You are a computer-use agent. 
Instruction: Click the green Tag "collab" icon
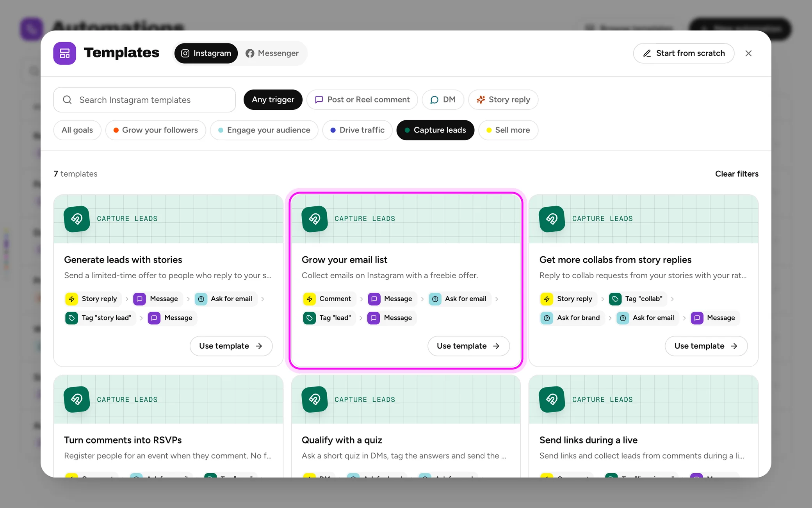[x=615, y=299]
